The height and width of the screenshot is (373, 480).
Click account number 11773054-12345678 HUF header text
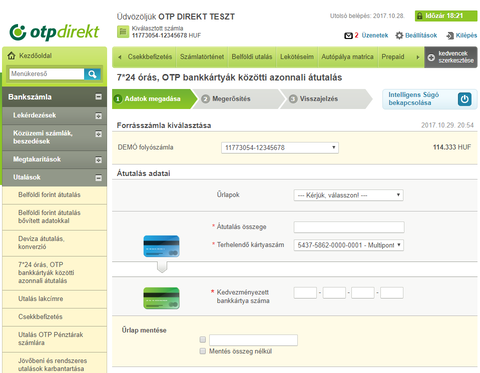(x=166, y=36)
